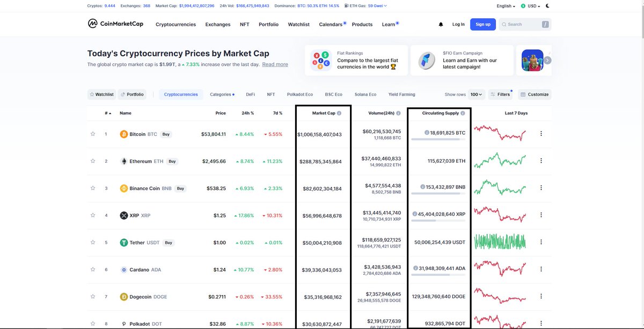644x329 pixels.
Task: Open English language dropdown
Action: click(506, 6)
